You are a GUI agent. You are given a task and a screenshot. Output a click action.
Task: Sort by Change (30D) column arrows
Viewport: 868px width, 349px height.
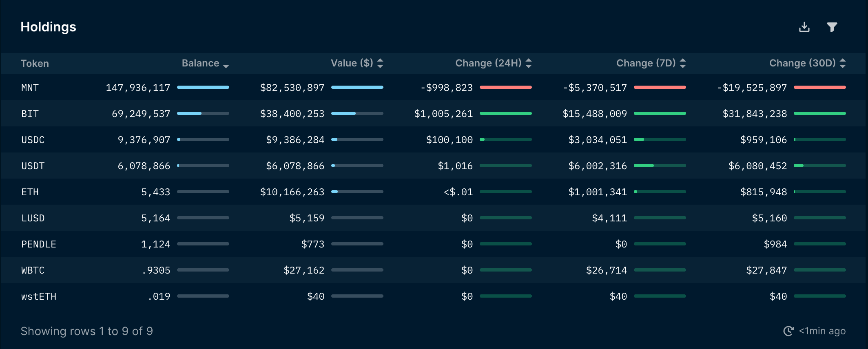pyautogui.click(x=843, y=63)
